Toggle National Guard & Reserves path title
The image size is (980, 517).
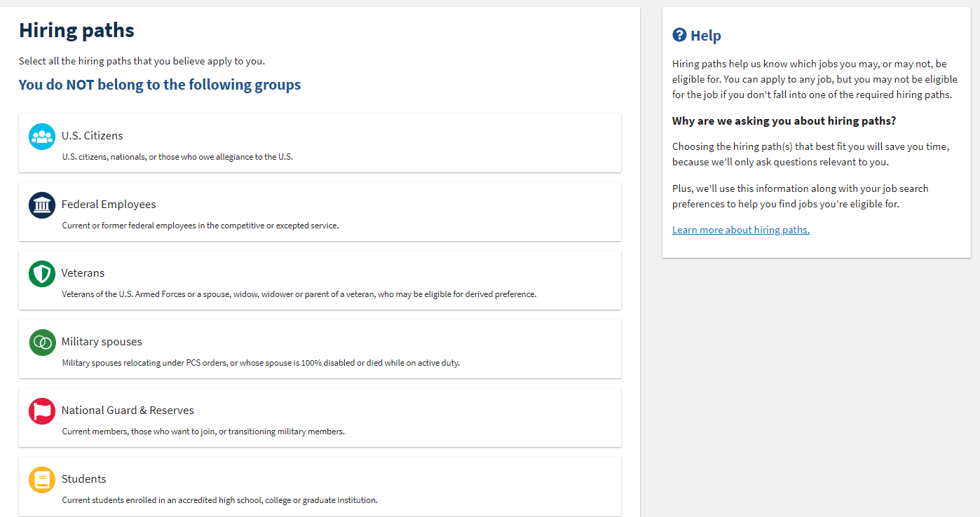click(x=128, y=411)
